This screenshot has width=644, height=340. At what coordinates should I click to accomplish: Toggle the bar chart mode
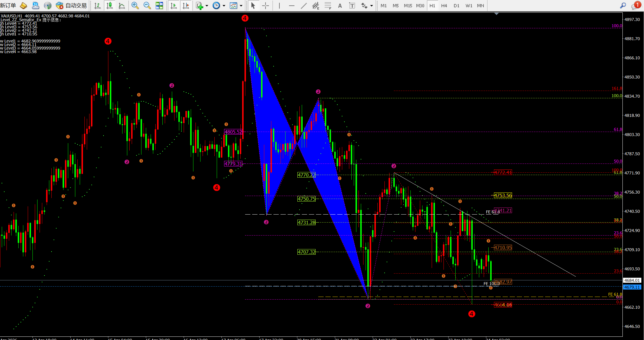tap(97, 6)
